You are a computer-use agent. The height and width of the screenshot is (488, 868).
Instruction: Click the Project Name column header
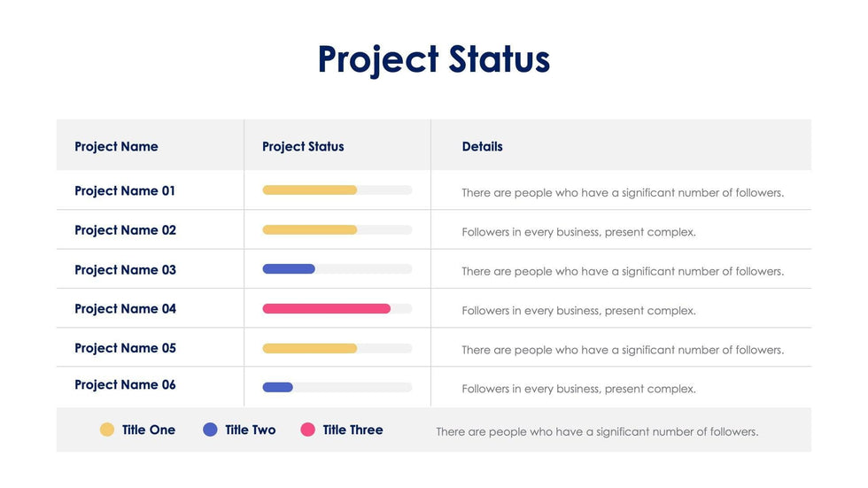coord(116,147)
